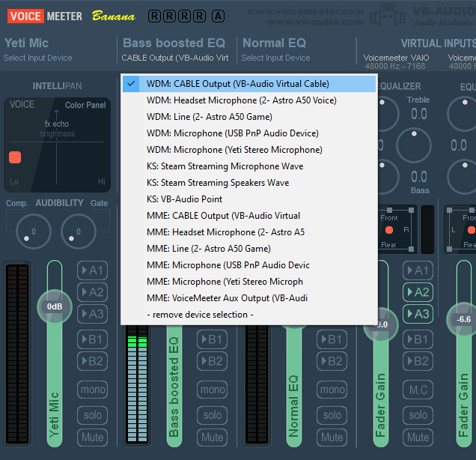This screenshot has width=476, height=460.
Task: Select WDM: Microphone (Yeti Stereo Microphone)
Action: [x=249, y=150]
